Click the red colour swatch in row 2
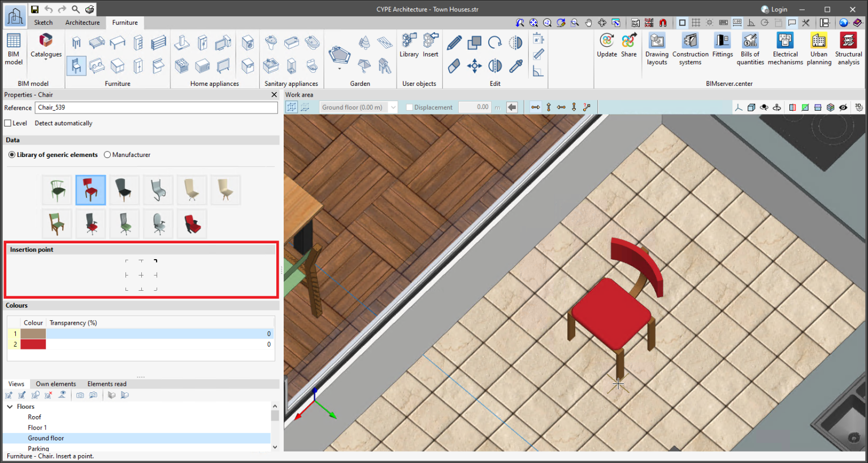This screenshot has width=868, height=463. tap(33, 344)
